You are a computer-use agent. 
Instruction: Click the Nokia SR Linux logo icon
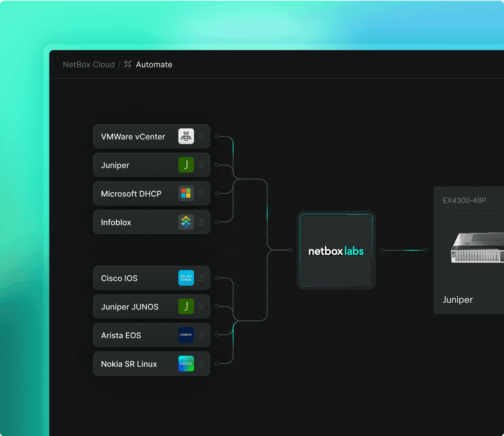(186, 363)
